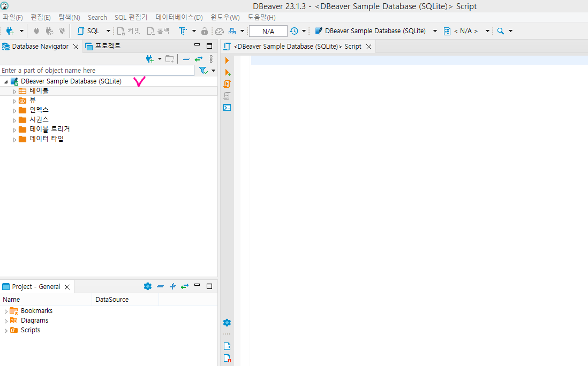This screenshot has height=366, width=588.
Task: Open the 윈도우(W) menu
Action: [225, 17]
